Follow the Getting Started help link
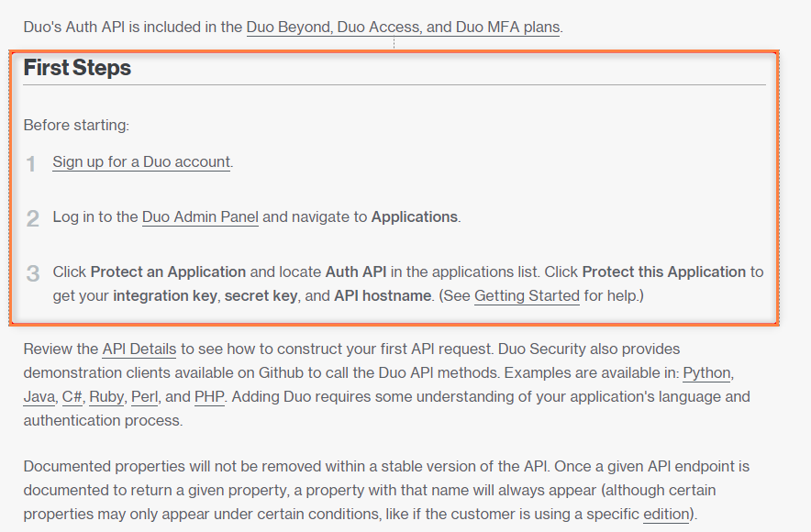The height and width of the screenshot is (532, 811). [x=527, y=295]
